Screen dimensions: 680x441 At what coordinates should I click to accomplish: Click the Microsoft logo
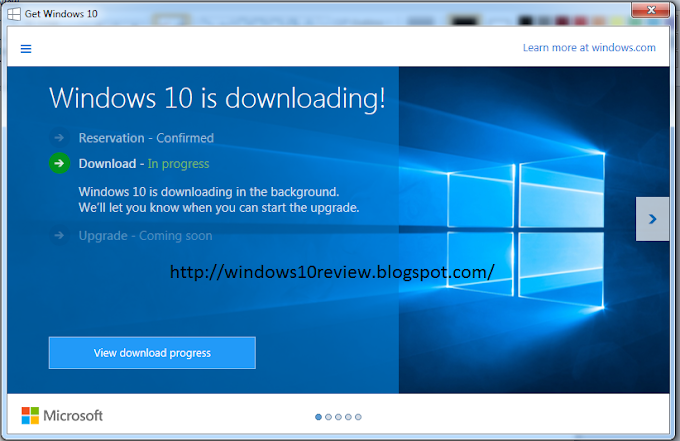[62, 415]
